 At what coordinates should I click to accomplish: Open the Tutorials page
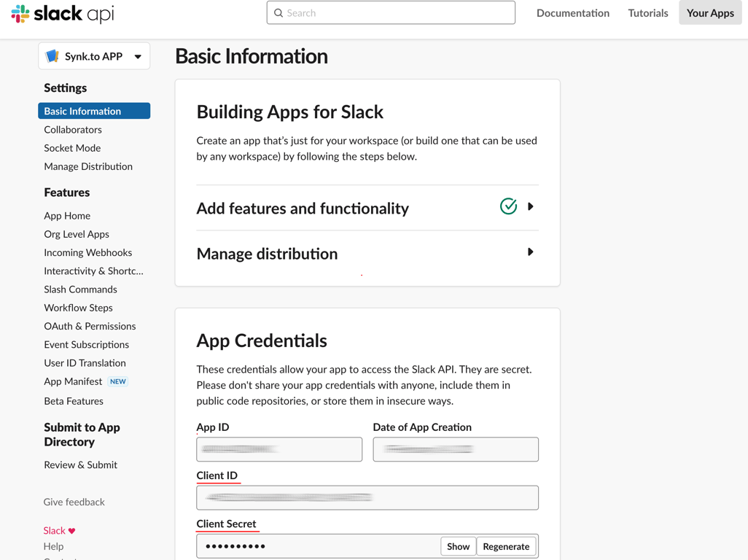647,13
